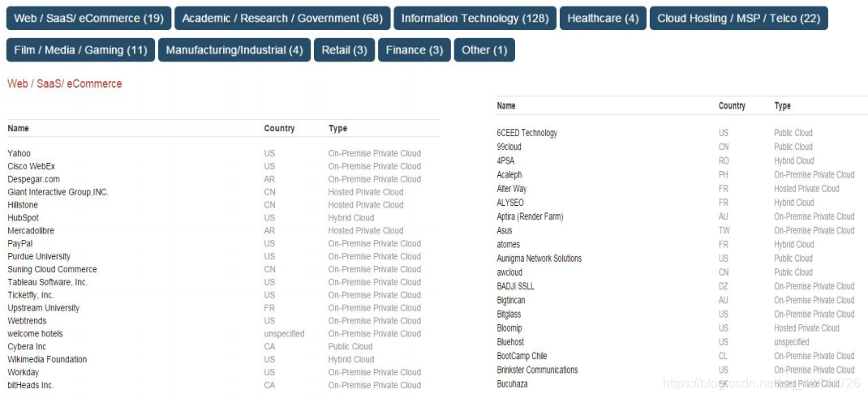The width and height of the screenshot is (868, 398).
Task: Select bitHeads Inc. entry
Action: [x=31, y=385]
